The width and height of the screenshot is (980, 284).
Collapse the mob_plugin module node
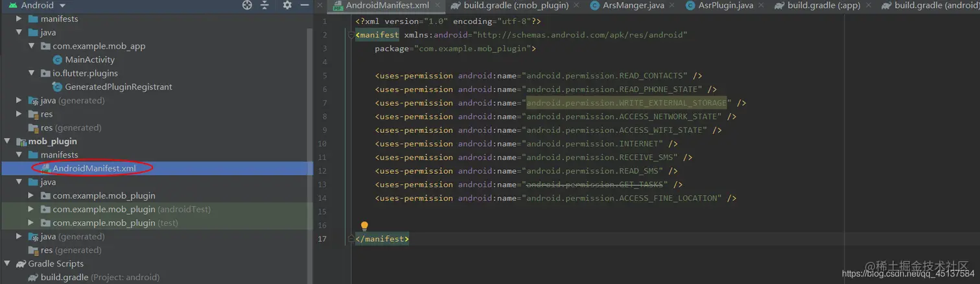[7, 141]
